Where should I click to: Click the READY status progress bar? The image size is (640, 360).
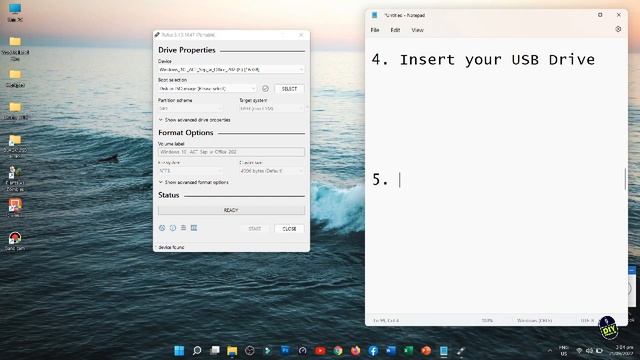[x=231, y=210]
